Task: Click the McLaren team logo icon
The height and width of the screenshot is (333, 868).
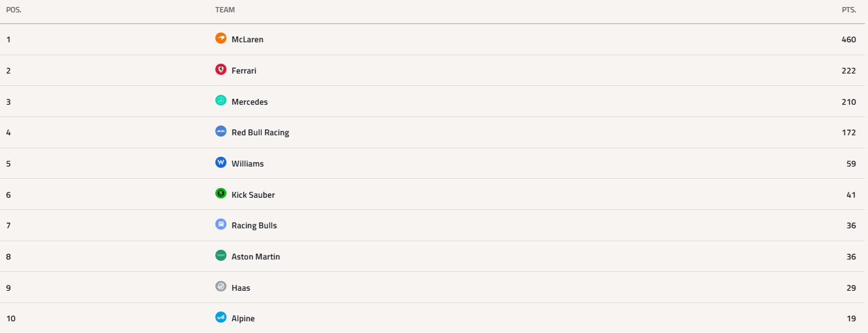Action: [x=221, y=38]
